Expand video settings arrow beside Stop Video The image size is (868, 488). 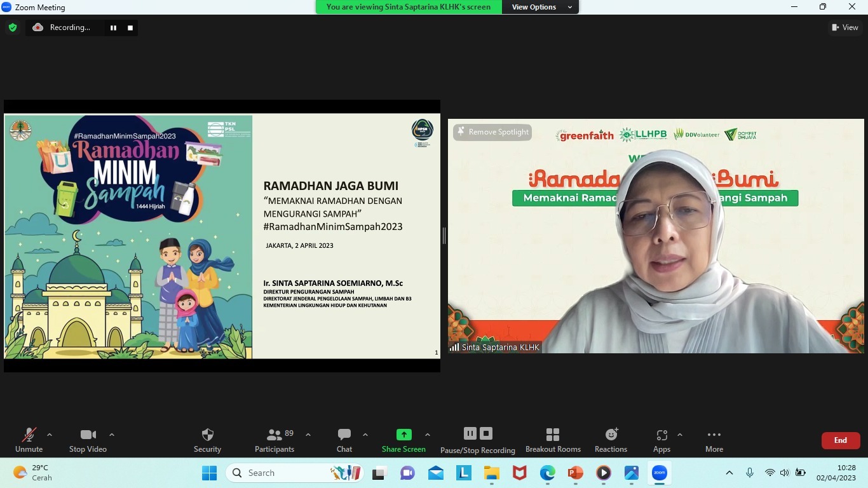(x=112, y=435)
